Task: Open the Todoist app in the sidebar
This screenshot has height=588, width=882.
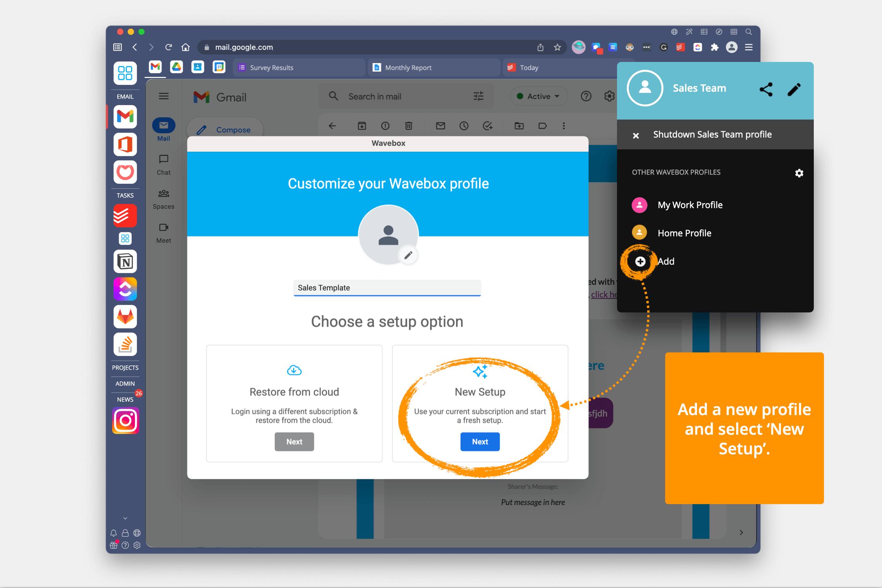Action: tap(125, 216)
